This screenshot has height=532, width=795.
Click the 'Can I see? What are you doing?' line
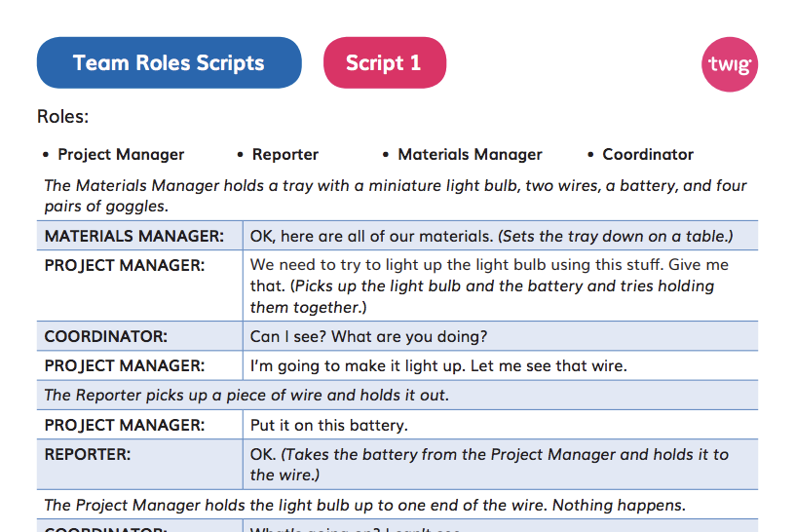click(x=368, y=336)
